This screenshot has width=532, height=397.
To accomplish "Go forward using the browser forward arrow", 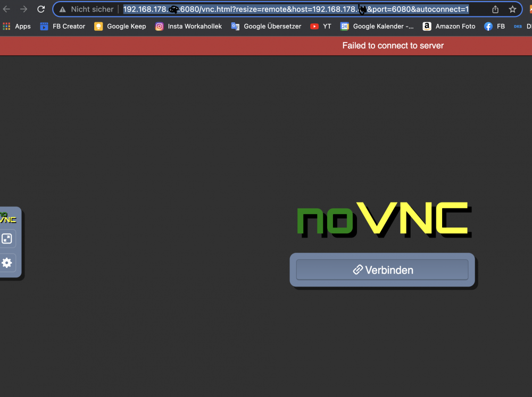I will pos(23,9).
